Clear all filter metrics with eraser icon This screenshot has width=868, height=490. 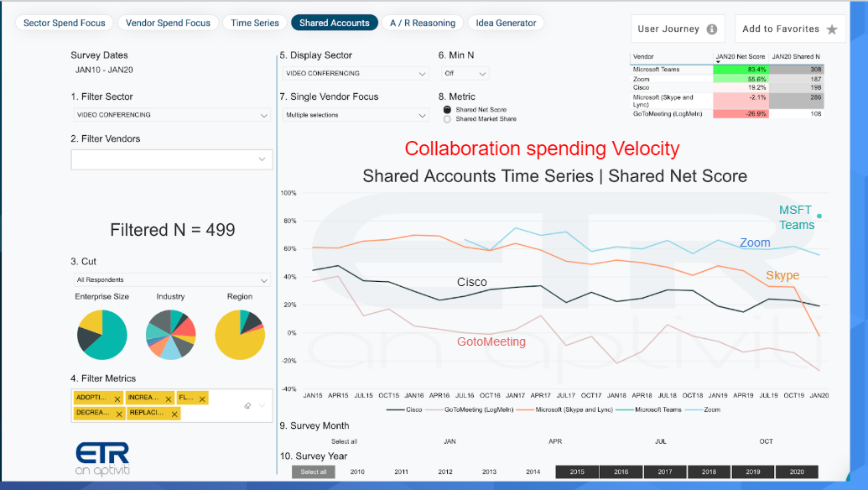247,406
